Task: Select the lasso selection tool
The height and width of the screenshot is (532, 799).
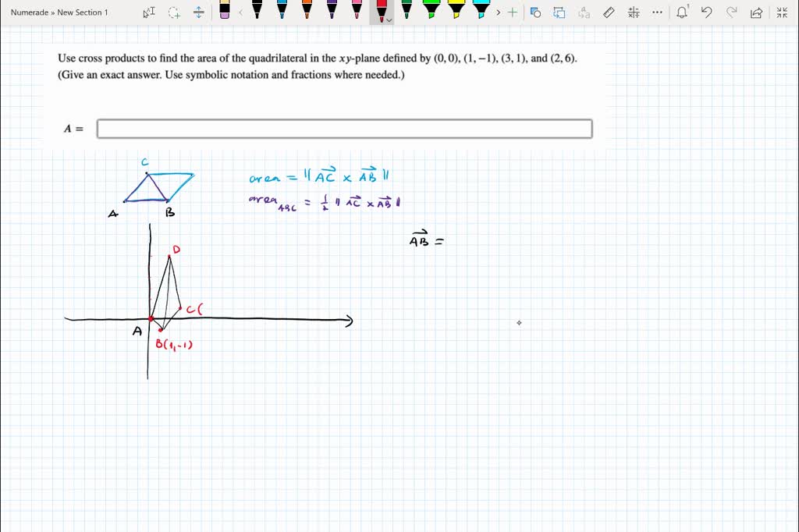Action: (x=173, y=12)
